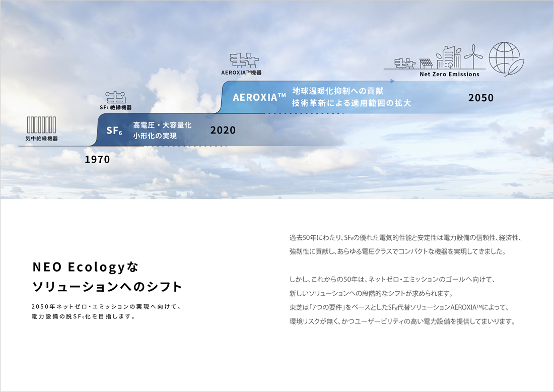Click the line starting 環境リスクが無く

(x=402, y=321)
